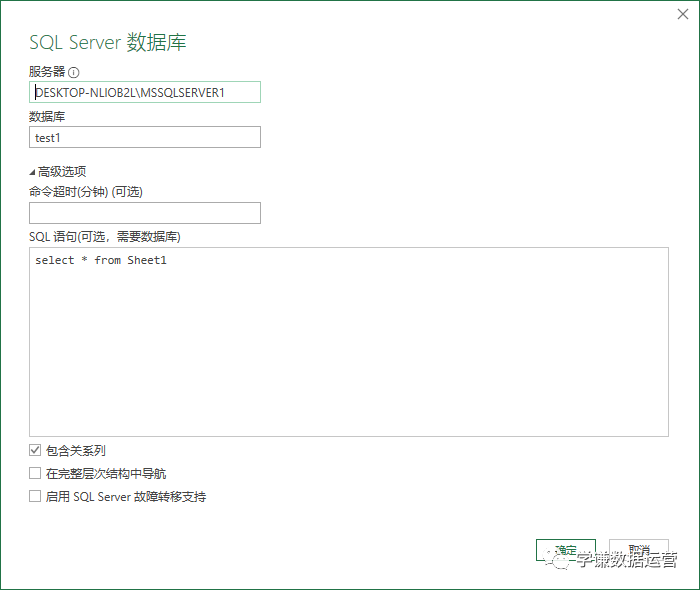Click inside the SQL statement text area
This screenshot has height=590, width=700.
click(349, 342)
